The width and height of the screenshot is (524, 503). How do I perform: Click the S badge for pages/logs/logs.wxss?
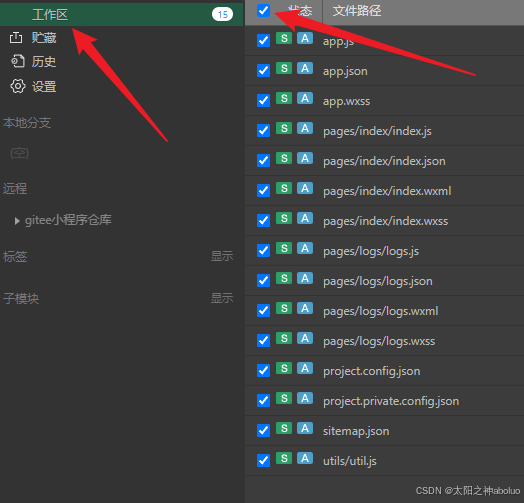click(284, 338)
